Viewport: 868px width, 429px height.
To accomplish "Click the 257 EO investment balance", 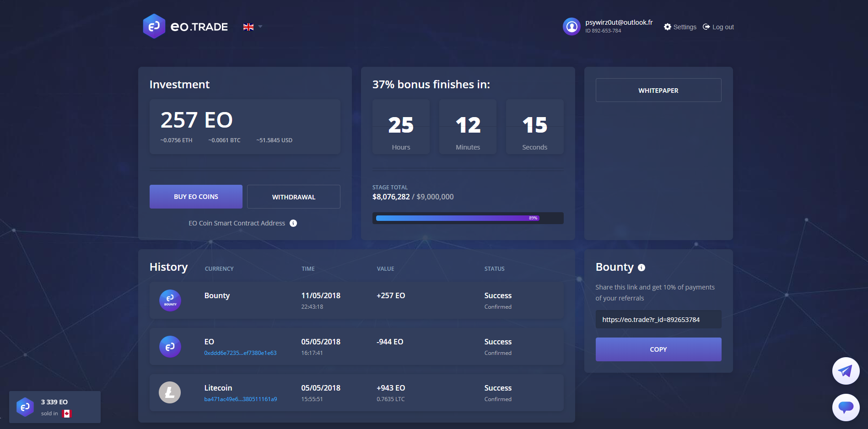I will 197,120.
